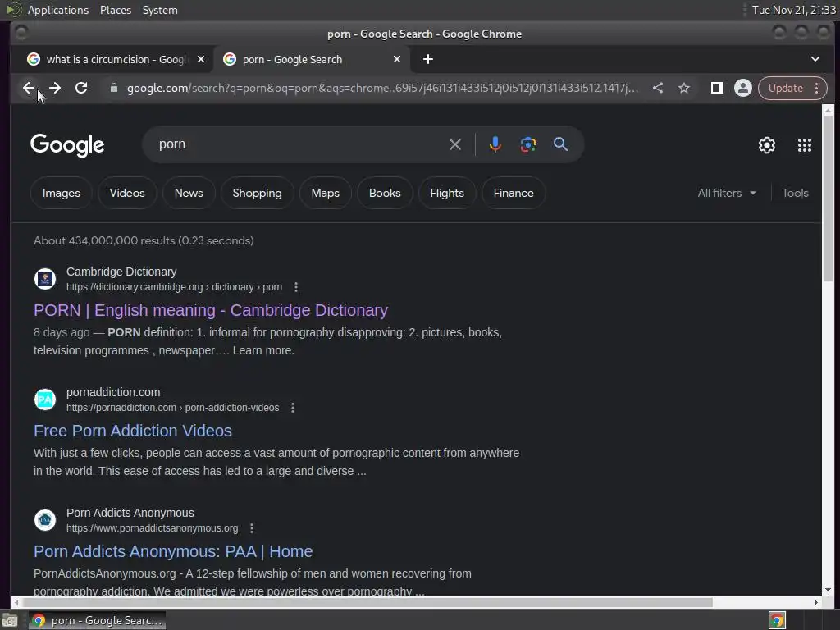Click inside the Google search box

click(300, 144)
